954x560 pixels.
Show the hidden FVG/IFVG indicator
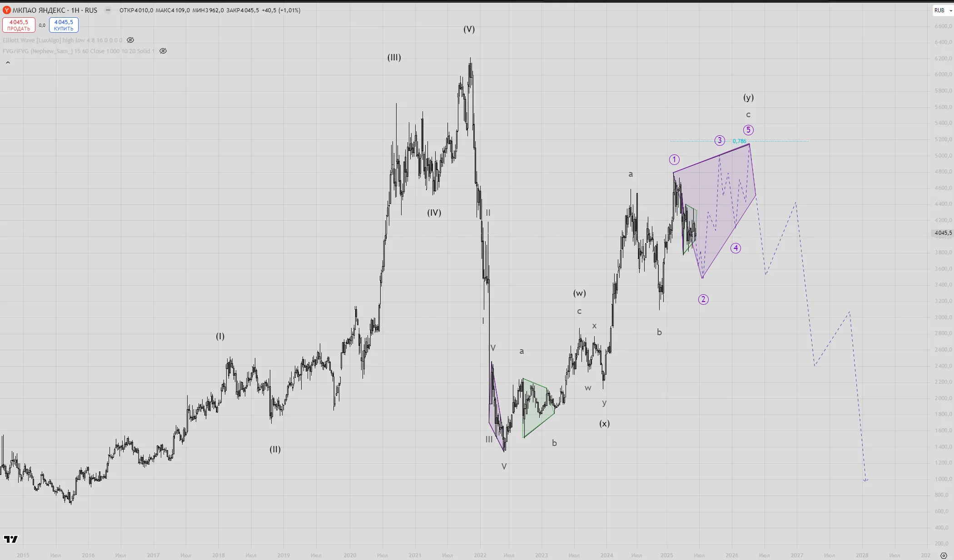point(163,51)
